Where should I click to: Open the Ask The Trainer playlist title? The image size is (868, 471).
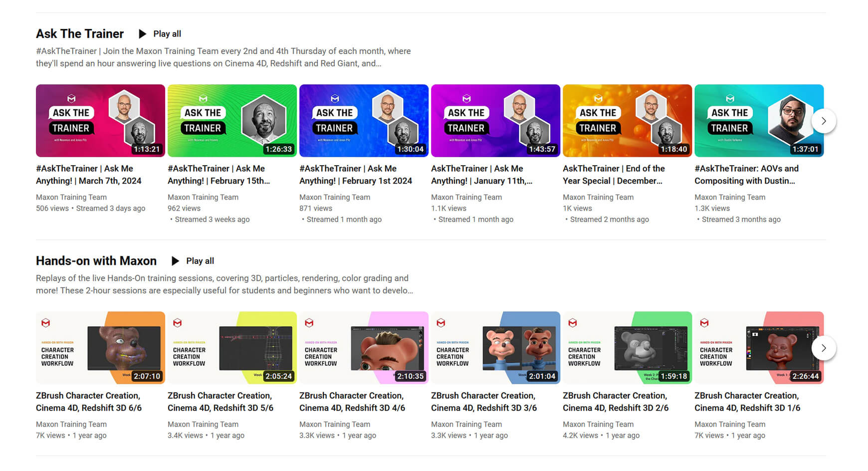pos(80,33)
